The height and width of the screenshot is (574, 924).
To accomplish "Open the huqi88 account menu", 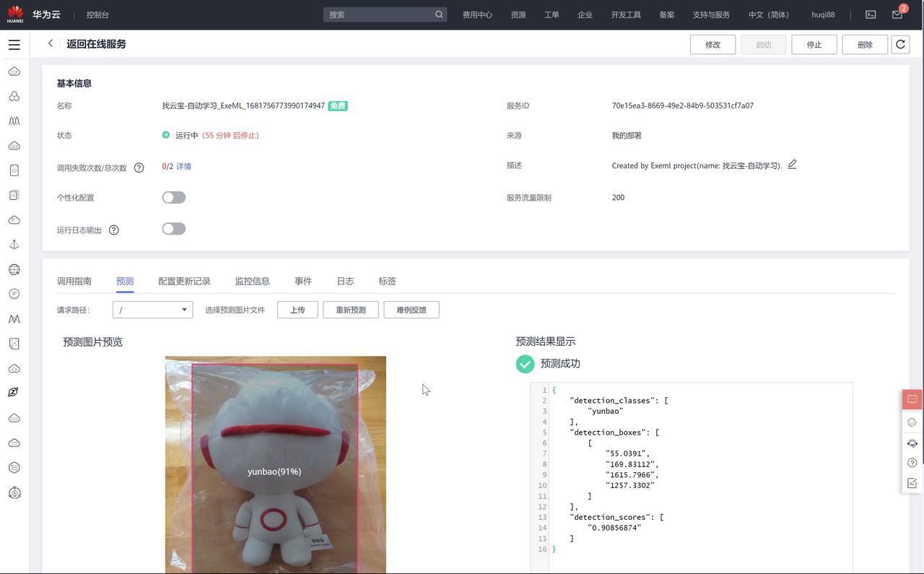I will (824, 14).
